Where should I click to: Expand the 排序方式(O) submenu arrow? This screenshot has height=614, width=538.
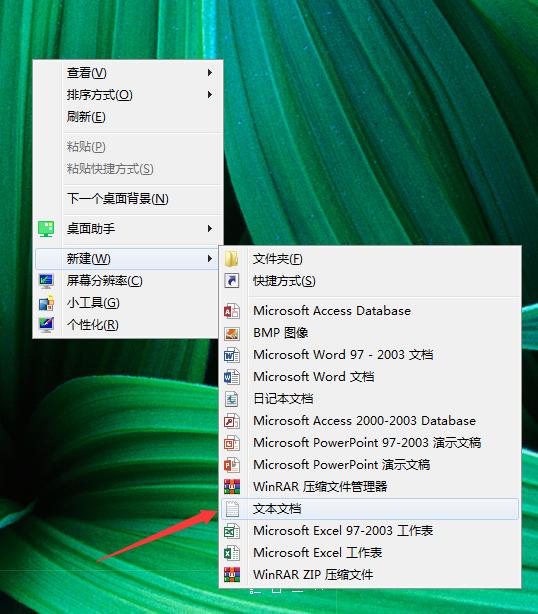(210, 94)
